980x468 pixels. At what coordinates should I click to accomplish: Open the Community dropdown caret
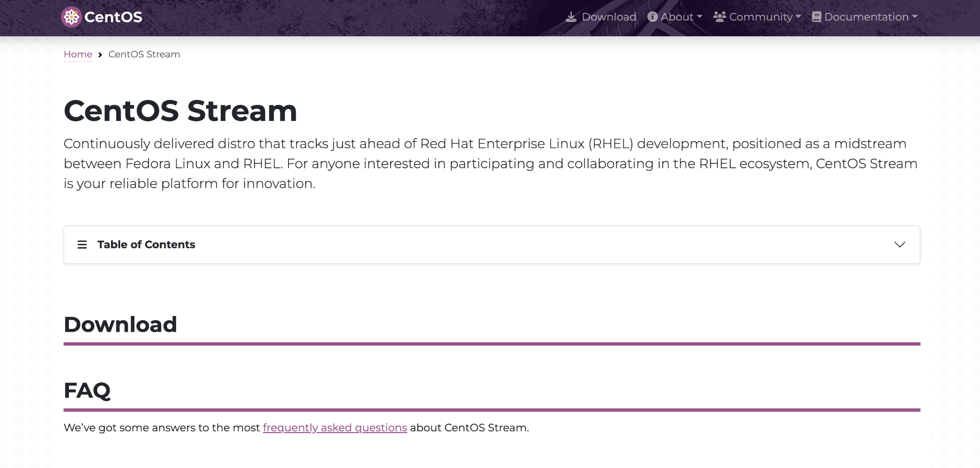tap(798, 17)
